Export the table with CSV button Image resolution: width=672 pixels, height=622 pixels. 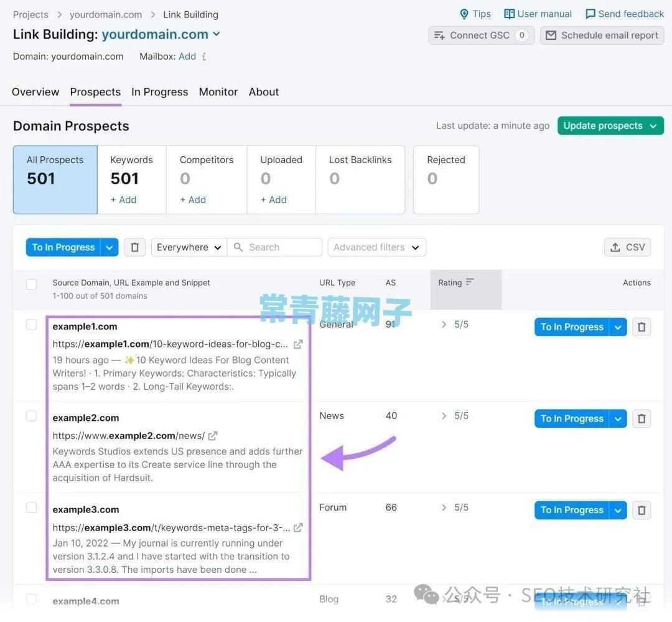click(x=627, y=248)
